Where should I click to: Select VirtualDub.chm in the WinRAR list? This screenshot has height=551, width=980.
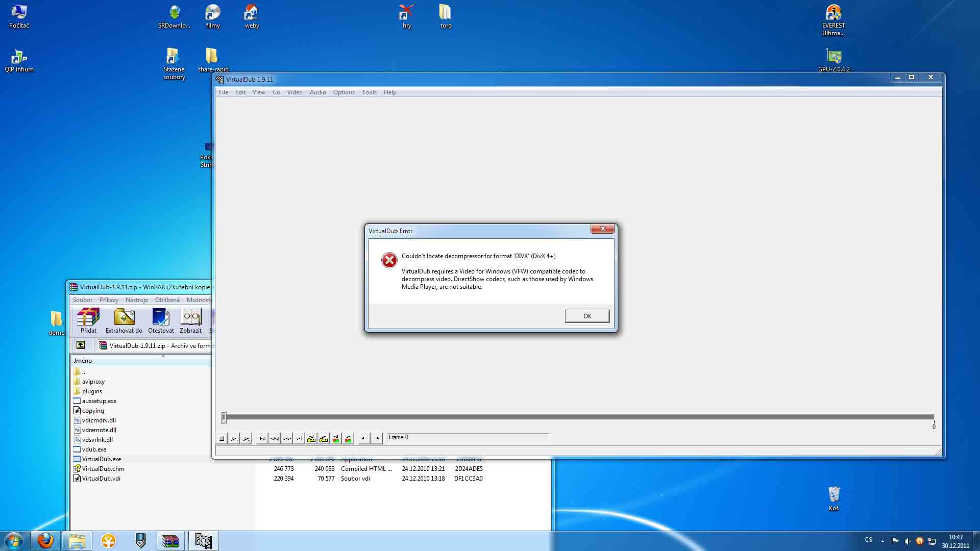(x=99, y=469)
